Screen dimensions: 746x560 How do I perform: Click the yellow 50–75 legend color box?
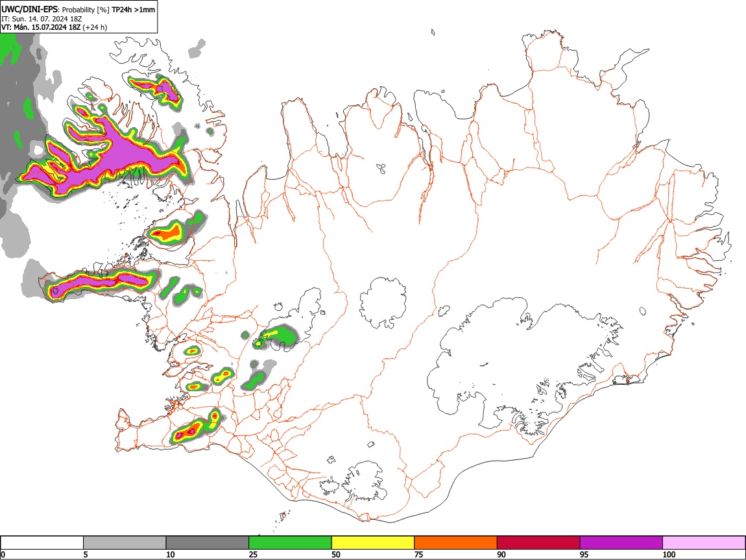[x=373, y=543]
